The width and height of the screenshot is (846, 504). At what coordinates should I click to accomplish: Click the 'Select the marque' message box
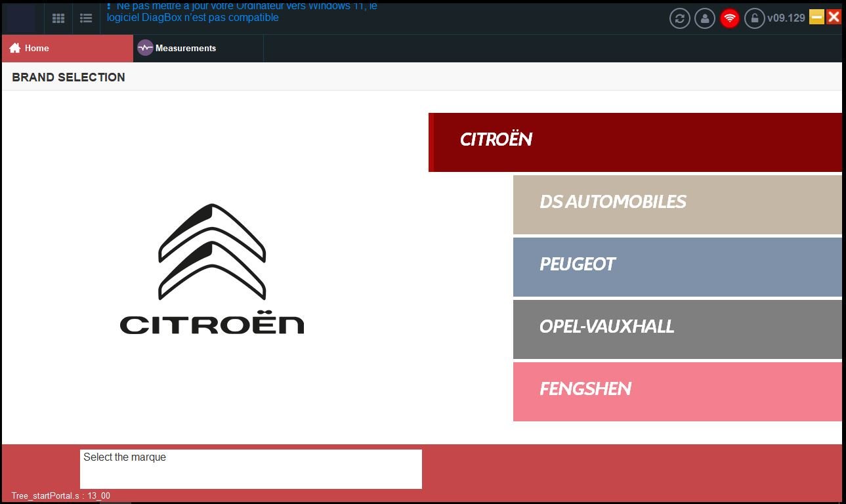(x=251, y=469)
